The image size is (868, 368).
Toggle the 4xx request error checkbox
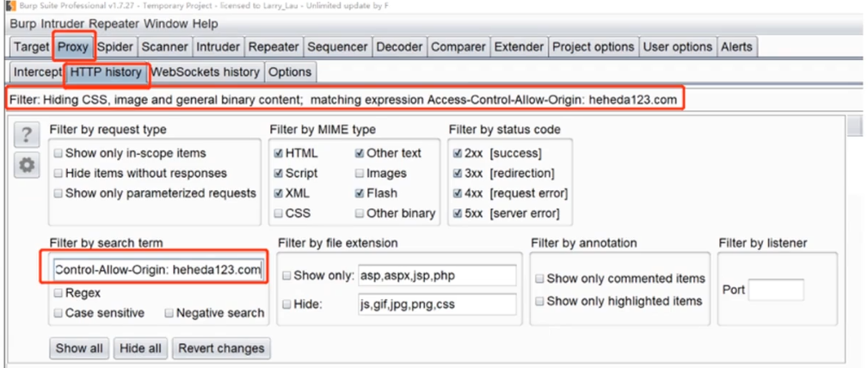point(458,193)
